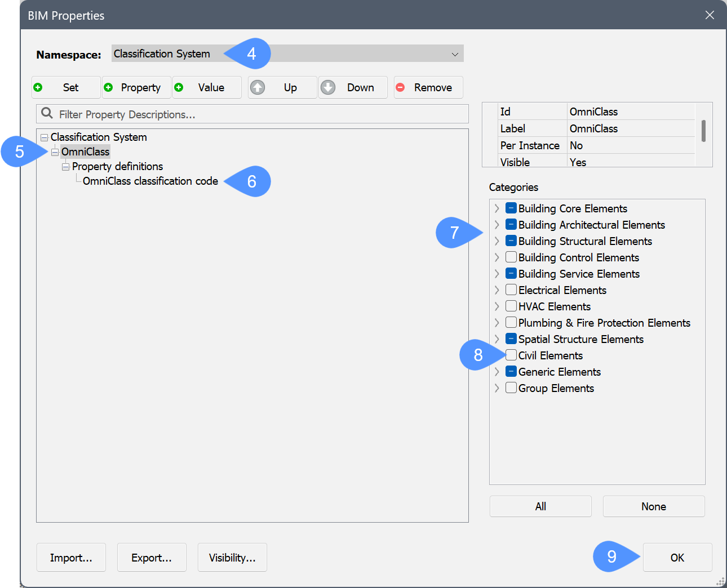
Task: Toggle the Building Core Elements checkbox
Action: 511,208
